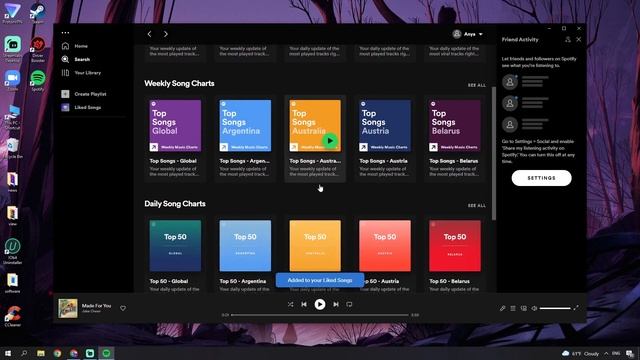The image size is (640, 360).
Task: Skip to next track
Action: pyautogui.click(x=336, y=304)
